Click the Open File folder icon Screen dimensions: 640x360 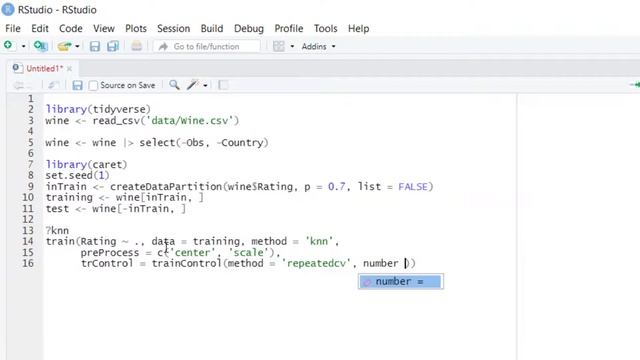[x=64, y=46]
